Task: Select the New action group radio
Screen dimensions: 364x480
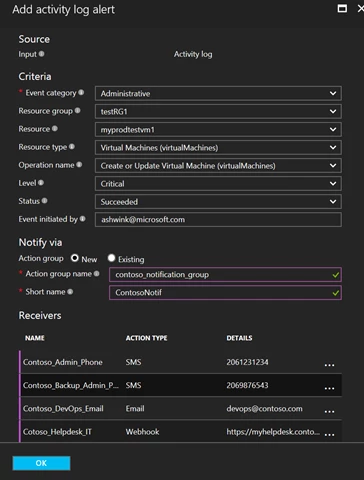Action: tap(75, 258)
